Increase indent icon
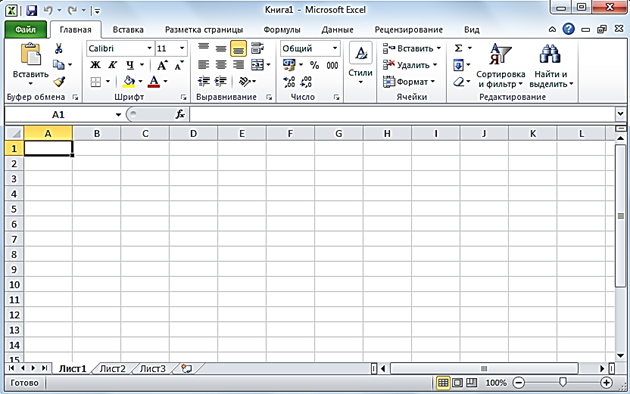 pos(221,82)
